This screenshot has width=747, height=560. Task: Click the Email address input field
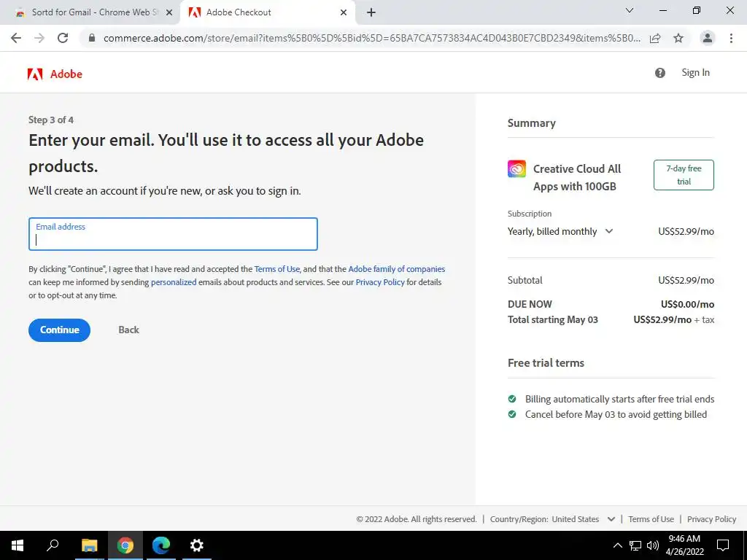173,234
